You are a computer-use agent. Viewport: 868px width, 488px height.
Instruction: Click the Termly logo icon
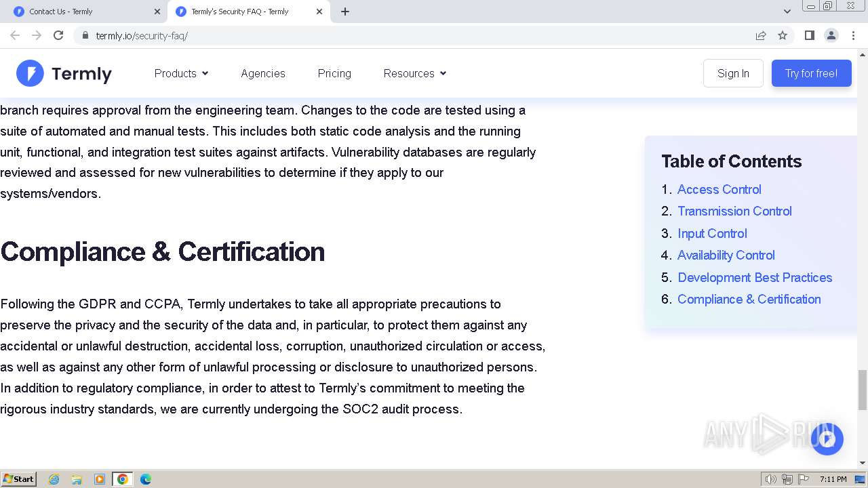tap(30, 73)
